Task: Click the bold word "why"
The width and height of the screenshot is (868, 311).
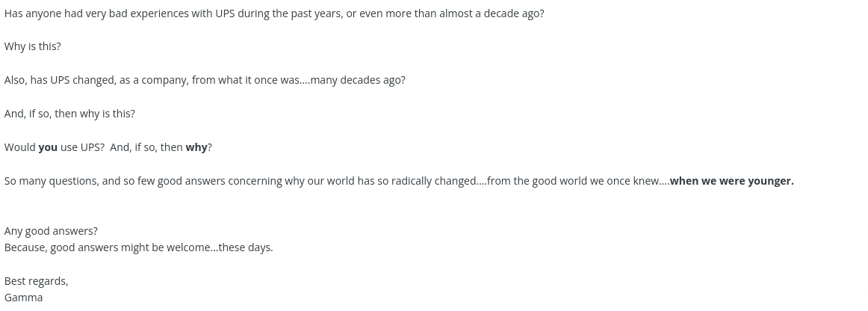Action: coord(196,147)
